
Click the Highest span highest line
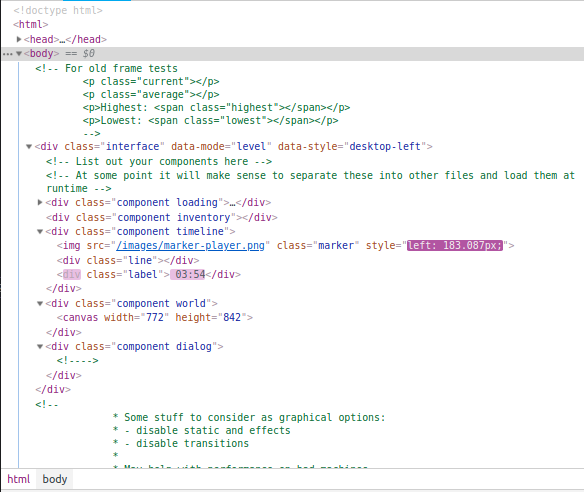[x=216, y=107]
